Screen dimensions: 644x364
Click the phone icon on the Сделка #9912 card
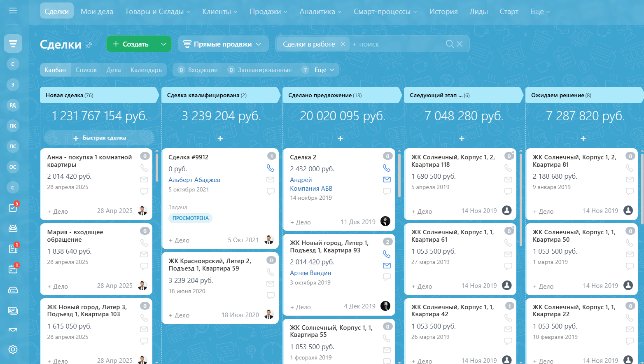click(271, 168)
